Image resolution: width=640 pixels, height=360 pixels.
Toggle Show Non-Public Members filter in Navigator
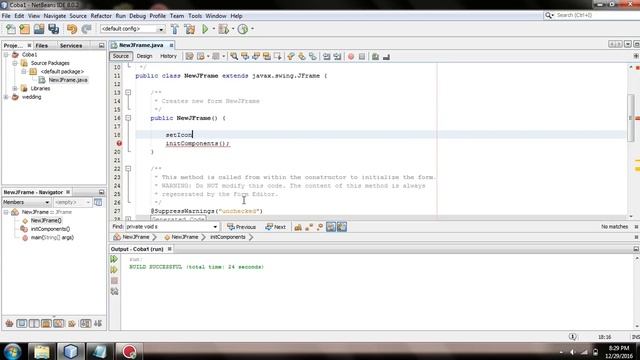pos(47,324)
